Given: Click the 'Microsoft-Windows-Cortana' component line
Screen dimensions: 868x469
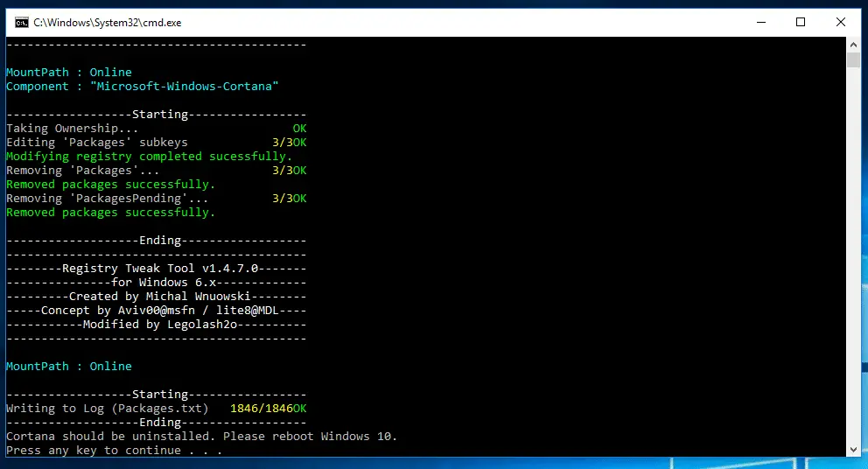Looking at the screenshot, I should pos(143,87).
